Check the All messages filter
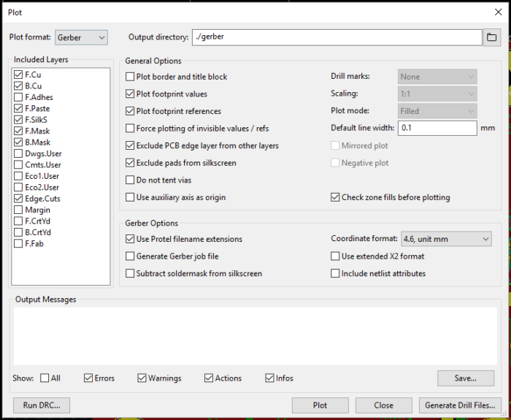 tap(45, 378)
